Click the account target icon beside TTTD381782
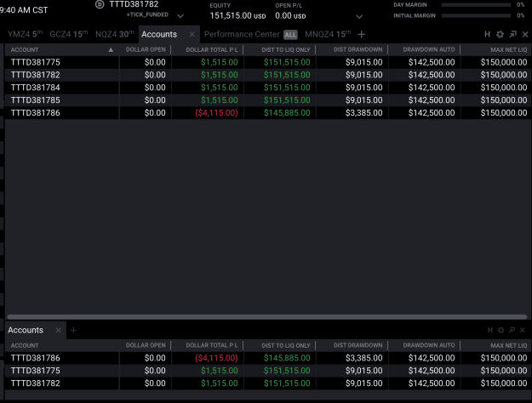This screenshot has width=532, height=403. (100, 4)
